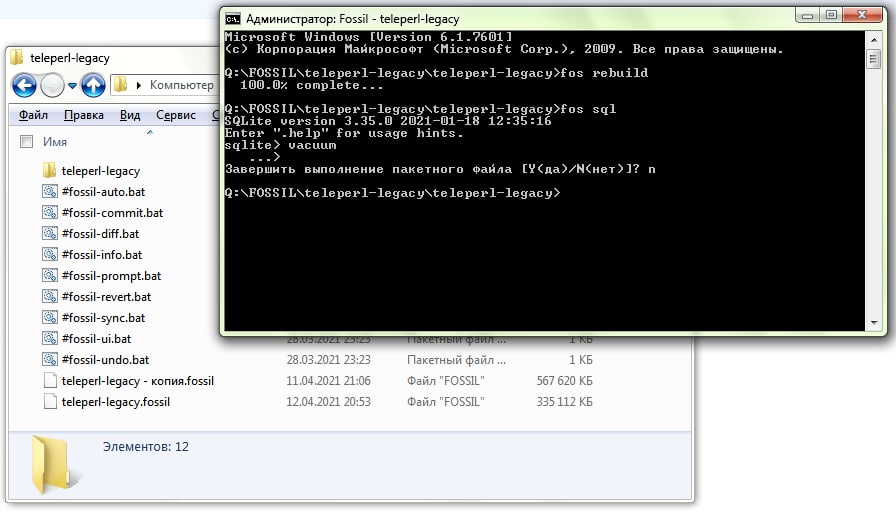Open the Правка menu
Viewport: 896px width, 512px height.
83,115
